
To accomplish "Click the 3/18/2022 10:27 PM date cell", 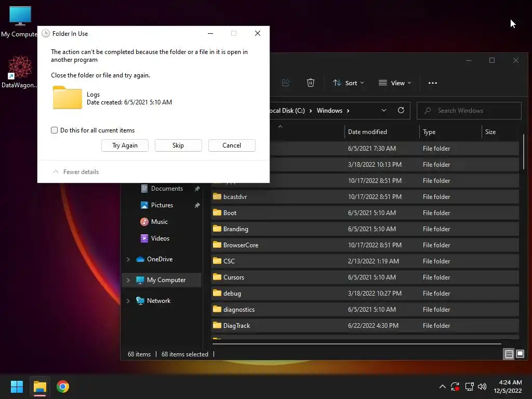I will tap(375, 294).
